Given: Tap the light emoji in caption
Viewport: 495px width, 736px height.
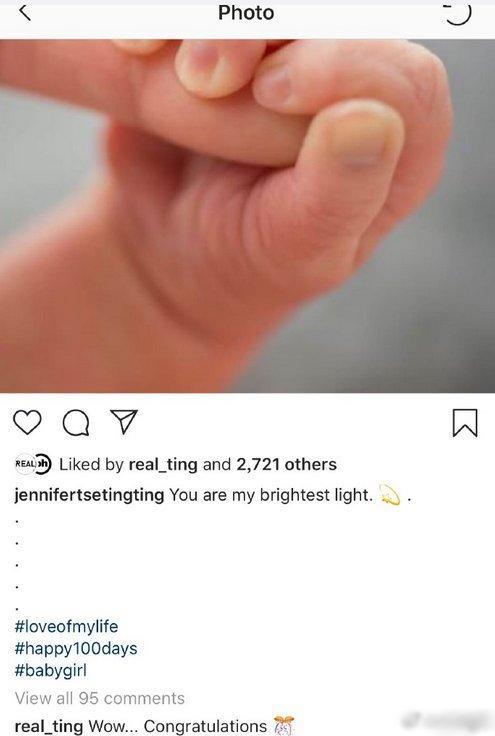Looking at the screenshot, I should [x=389, y=494].
